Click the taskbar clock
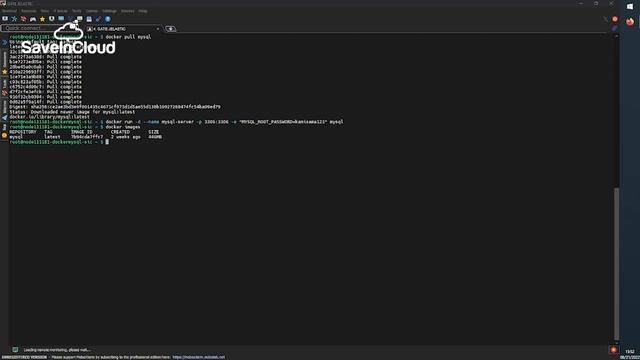 click(x=630, y=354)
